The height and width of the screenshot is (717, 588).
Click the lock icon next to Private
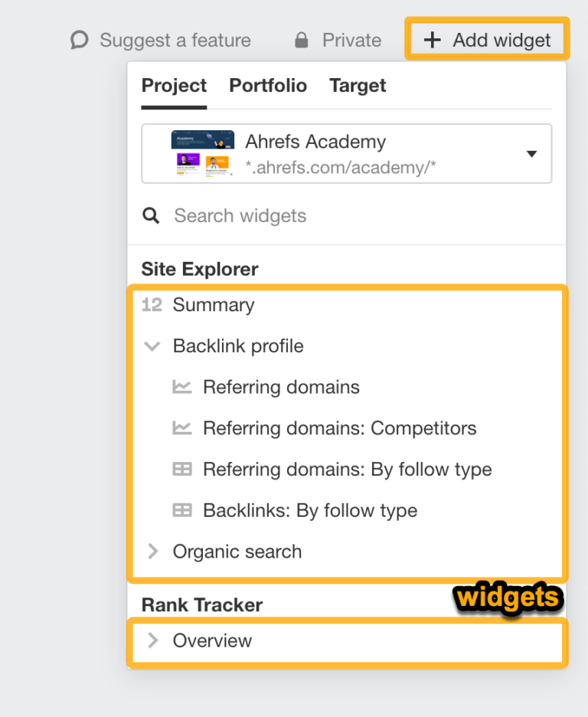pyautogui.click(x=301, y=39)
